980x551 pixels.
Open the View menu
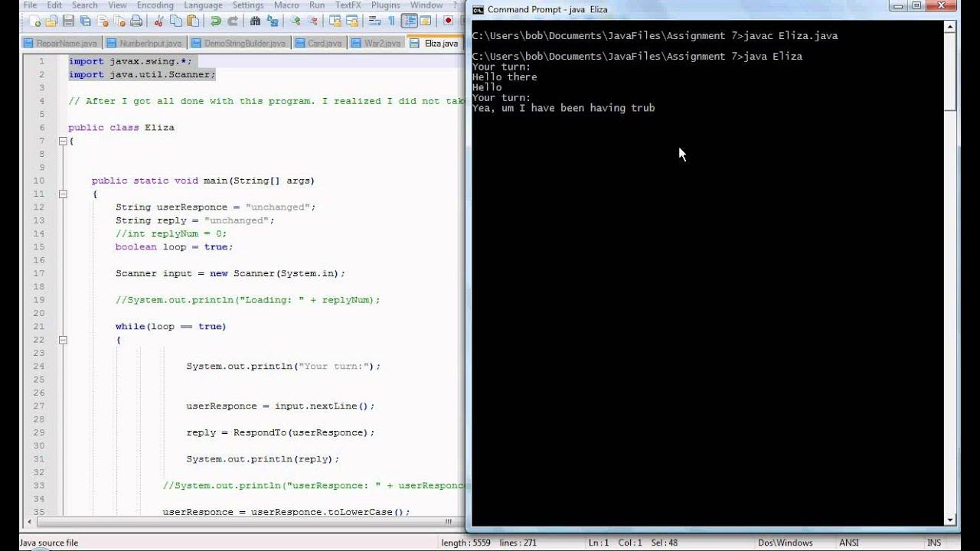click(x=117, y=5)
